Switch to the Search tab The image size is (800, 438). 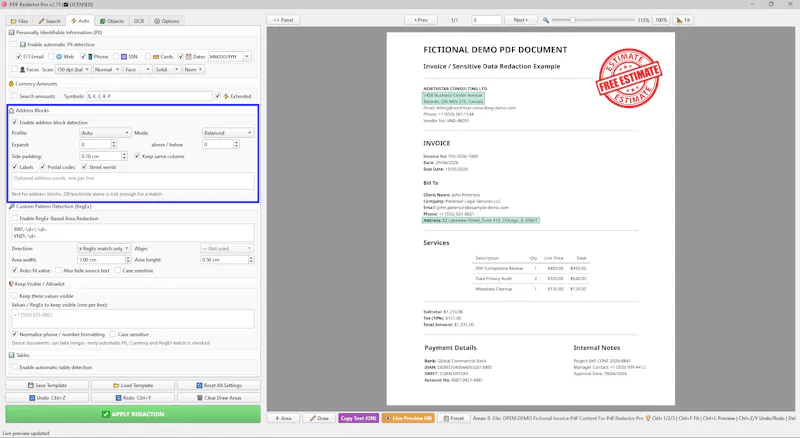[x=49, y=21]
